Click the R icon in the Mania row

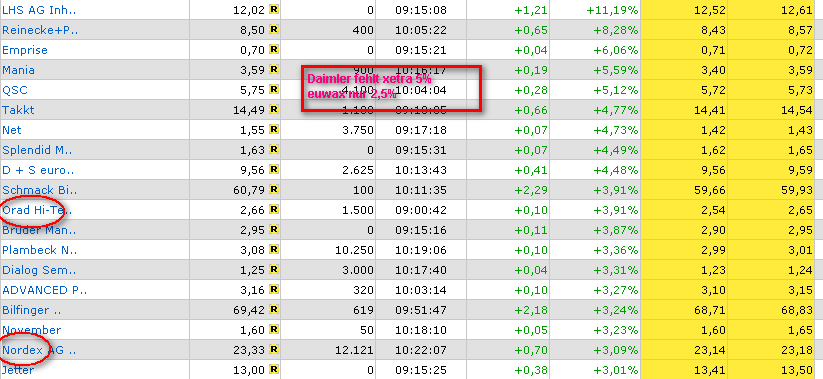click(x=273, y=69)
